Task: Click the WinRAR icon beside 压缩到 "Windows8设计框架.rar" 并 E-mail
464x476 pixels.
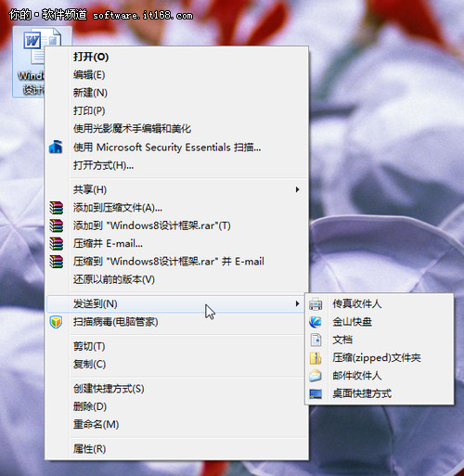Action: coord(56,262)
